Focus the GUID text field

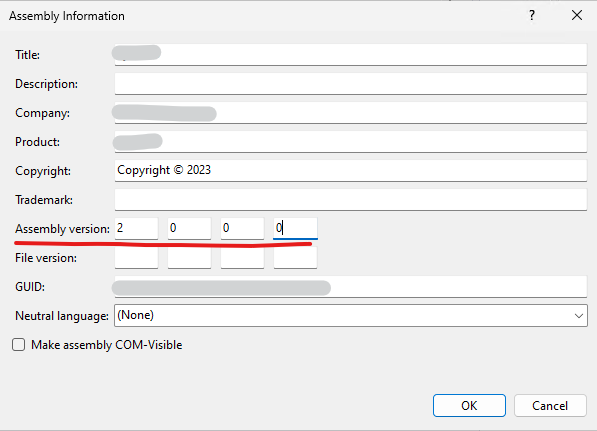tap(351, 287)
